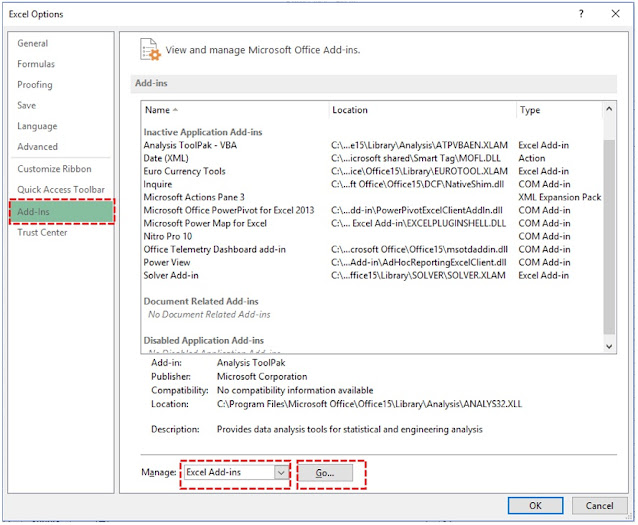638x525 pixels.
Task: Click the add-in list scroll down arrow
Action: [609, 346]
